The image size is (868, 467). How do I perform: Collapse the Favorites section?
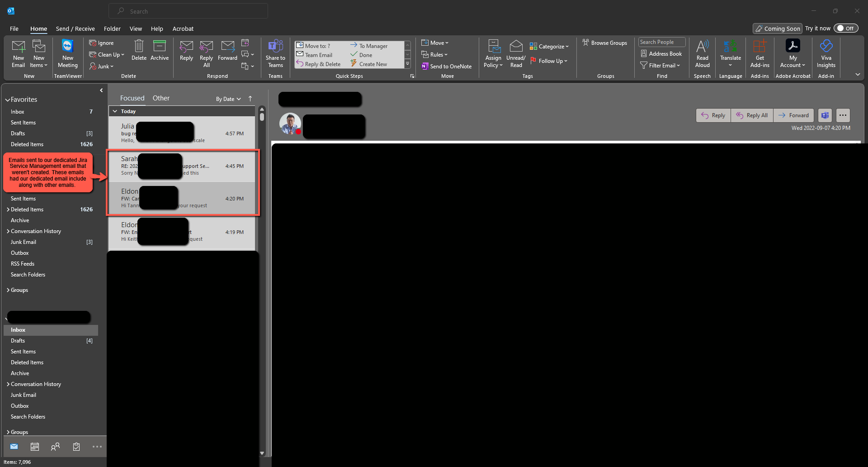[x=8, y=100]
